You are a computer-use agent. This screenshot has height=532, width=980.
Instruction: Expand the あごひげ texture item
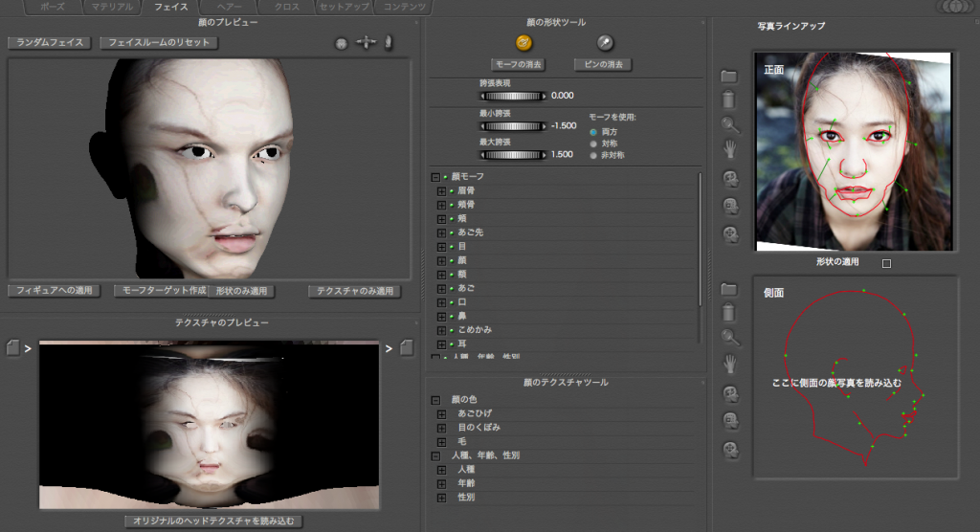[x=441, y=414]
